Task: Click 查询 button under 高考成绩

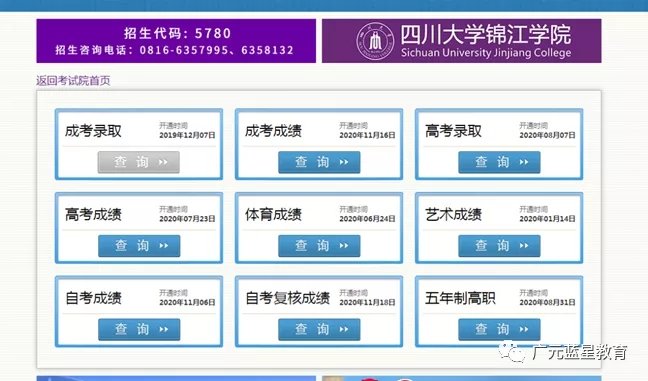Action: point(139,246)
